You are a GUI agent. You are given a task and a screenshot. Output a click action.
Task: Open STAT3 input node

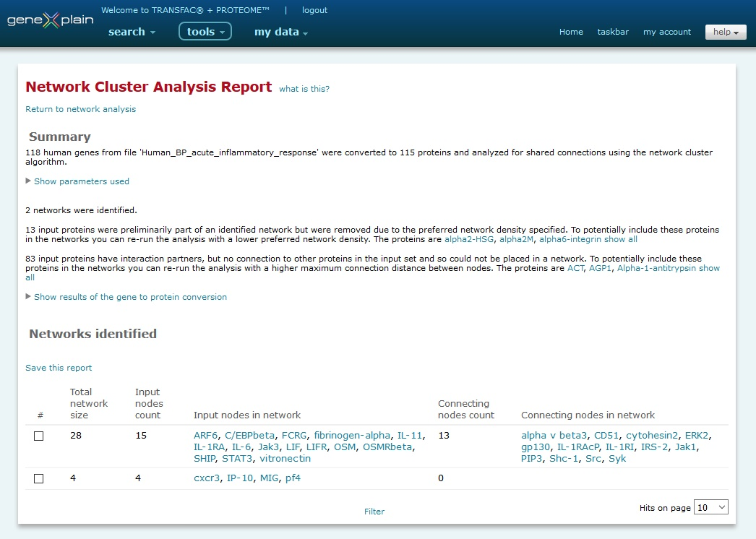(237, 459)
